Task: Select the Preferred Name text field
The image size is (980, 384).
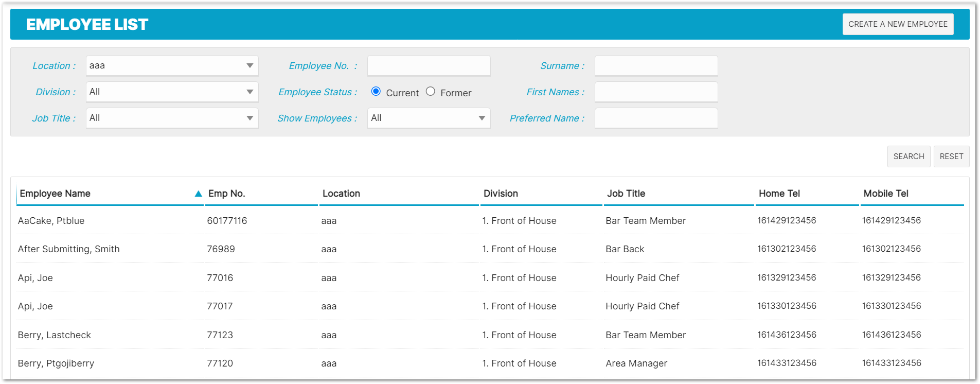Action: [656, 118]
